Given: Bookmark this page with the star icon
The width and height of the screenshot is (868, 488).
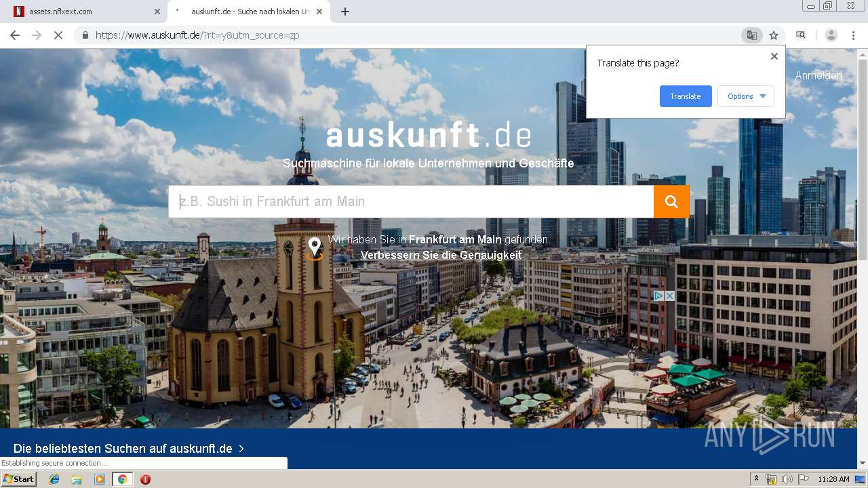Looking at the screenshot, I should point(774,35).
